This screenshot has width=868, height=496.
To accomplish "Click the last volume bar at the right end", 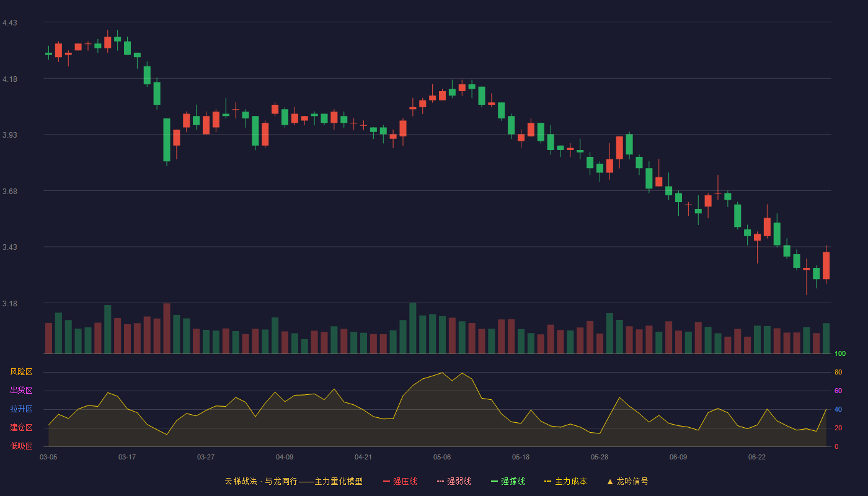I will pos(826,339).
